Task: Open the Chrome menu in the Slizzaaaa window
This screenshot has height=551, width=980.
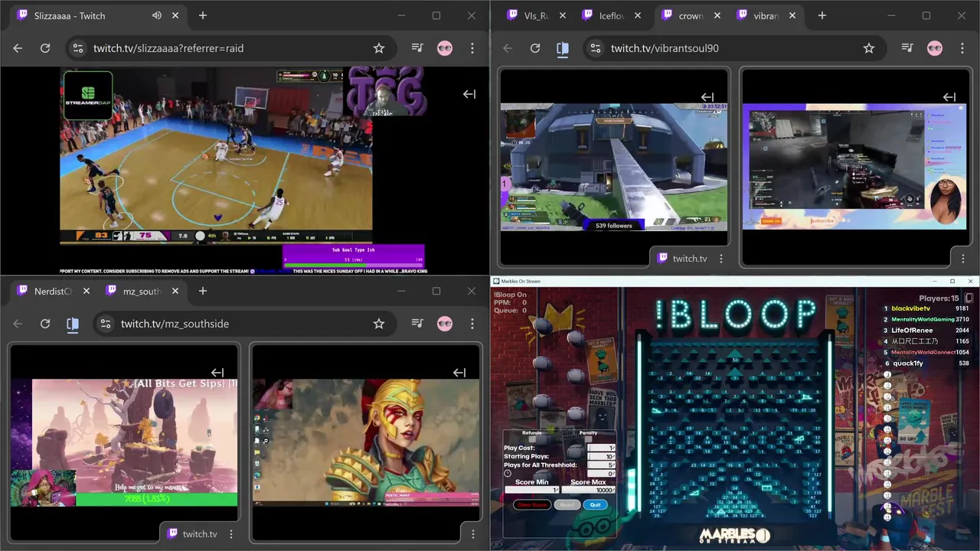Action: [472, 48]
